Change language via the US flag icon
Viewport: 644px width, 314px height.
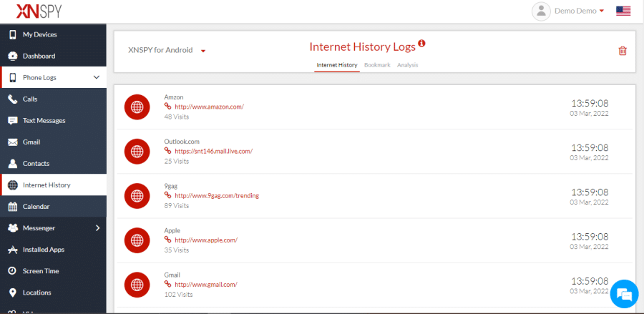click(623, 11)
